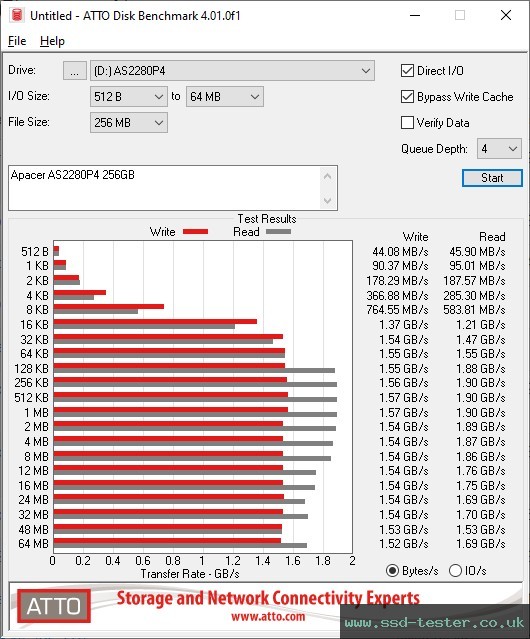Image resolution: width=530 pixels, height=639 pixels.
Task: Open the maximum I/O Size 64 MB dropdown
Action: [224, 97]
